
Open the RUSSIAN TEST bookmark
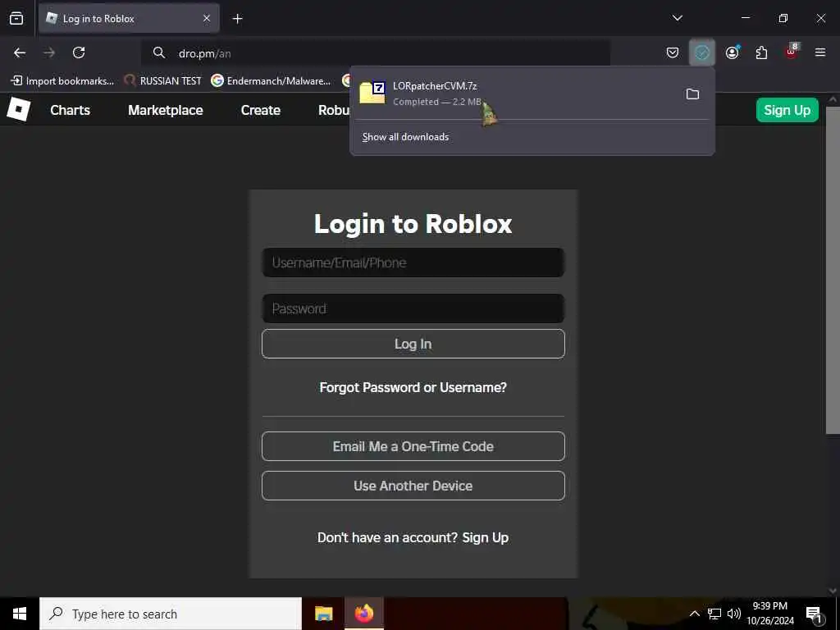pos(162,81)
